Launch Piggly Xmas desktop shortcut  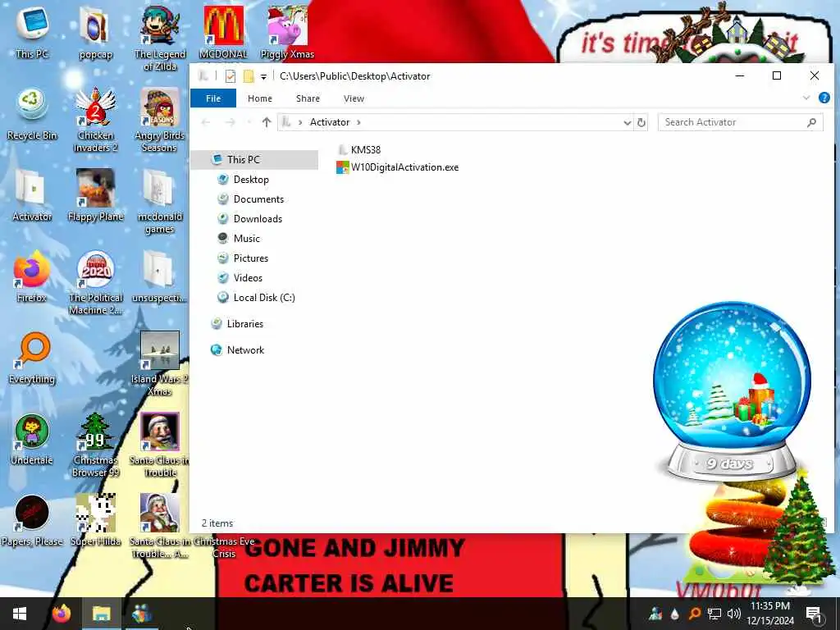tap(287, 32)
